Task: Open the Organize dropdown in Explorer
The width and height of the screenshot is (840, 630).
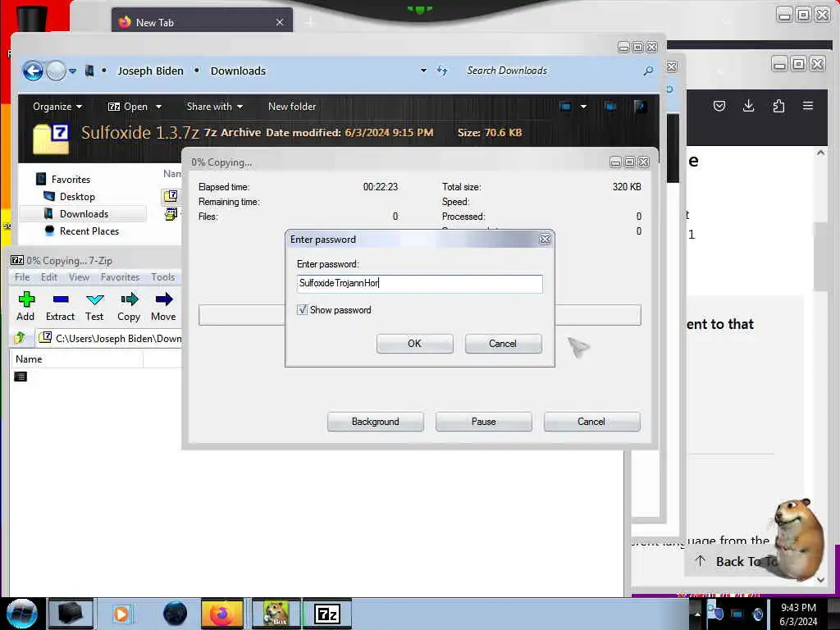Action: (57, 107)
